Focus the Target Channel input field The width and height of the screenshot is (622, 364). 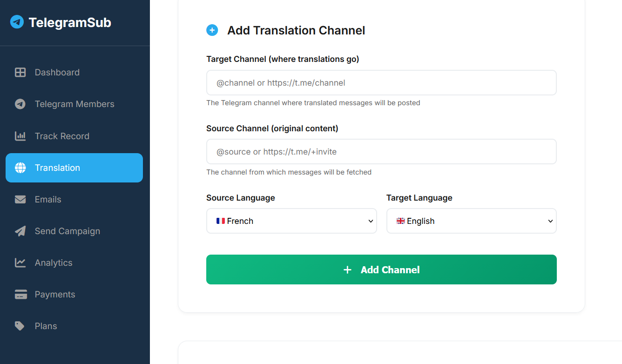click(x=381, y=82)
